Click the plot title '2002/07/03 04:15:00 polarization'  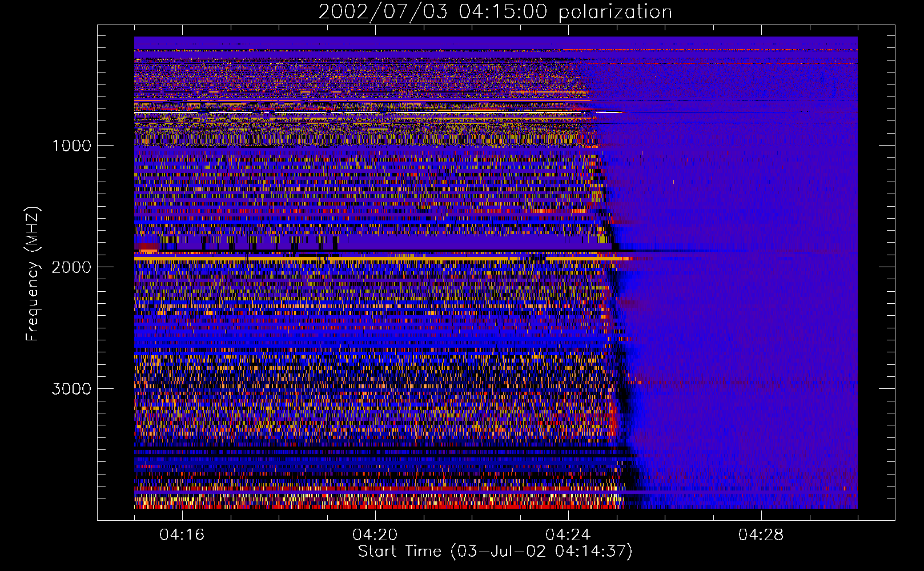coord(495,11)
